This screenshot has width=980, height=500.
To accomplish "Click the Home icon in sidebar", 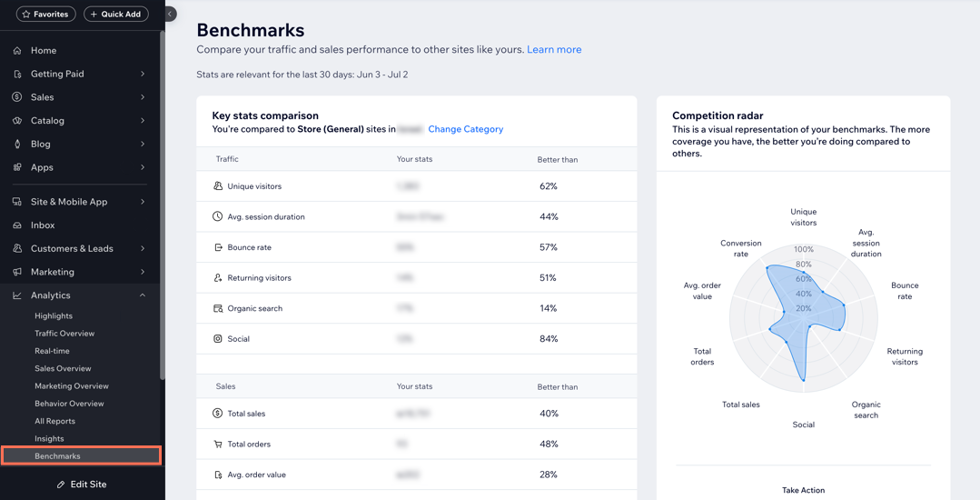I will click(x=17, y=51).
